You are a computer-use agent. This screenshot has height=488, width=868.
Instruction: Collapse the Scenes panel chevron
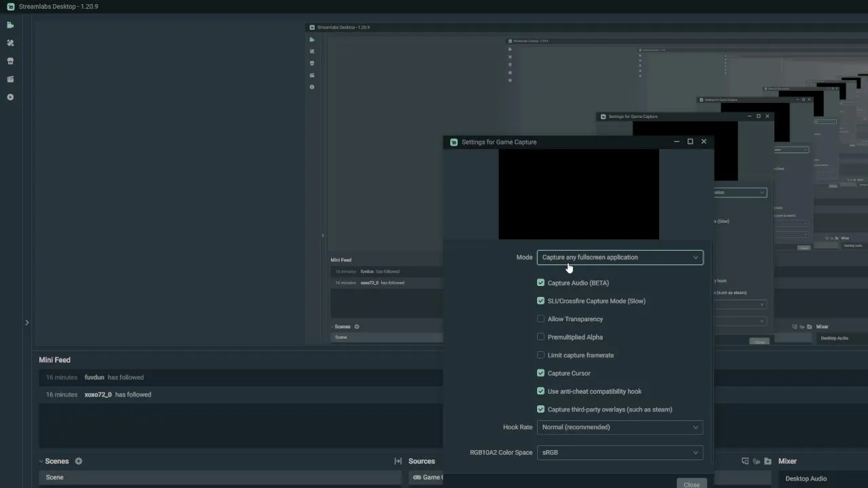point(41,462)
